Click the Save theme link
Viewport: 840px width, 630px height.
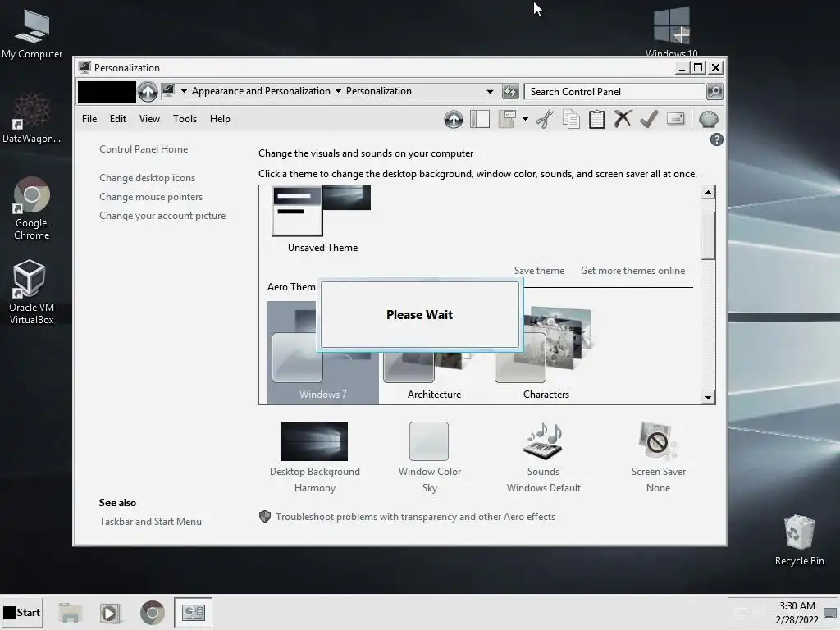pyautogui.click(x=539, y=271)
